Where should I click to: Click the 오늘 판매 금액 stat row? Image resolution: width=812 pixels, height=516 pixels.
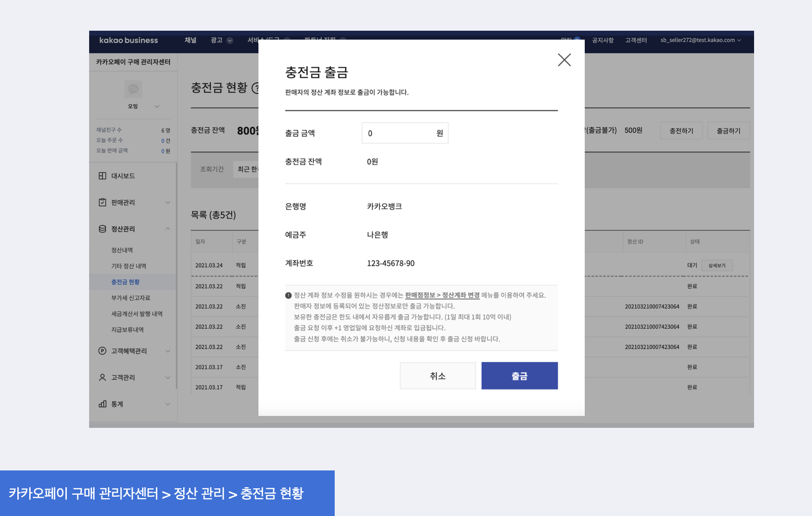133,151
